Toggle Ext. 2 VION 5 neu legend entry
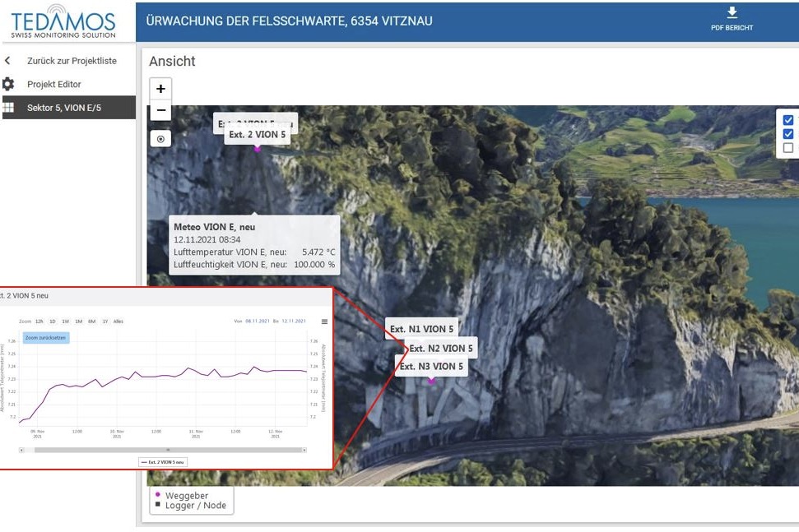 pyautogui.click(x=163, y=462)
